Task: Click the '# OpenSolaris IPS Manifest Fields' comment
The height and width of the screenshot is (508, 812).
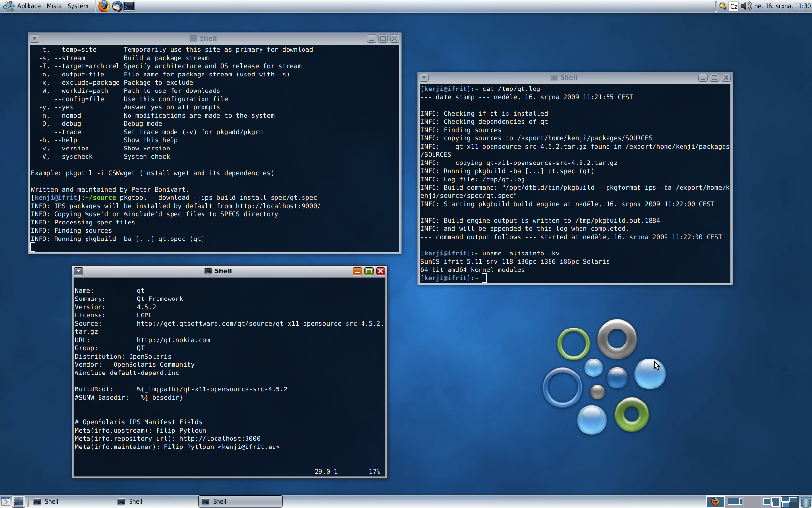Action: click(x=139, y=422)
